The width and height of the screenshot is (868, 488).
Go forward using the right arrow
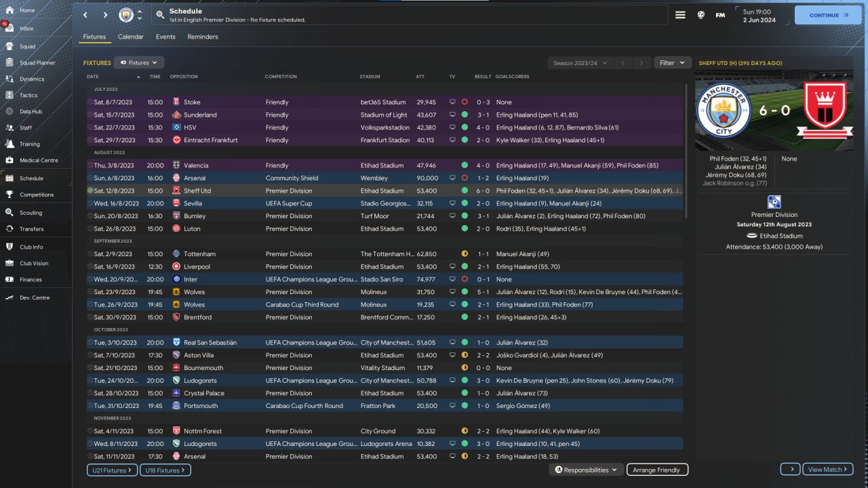[105, 15]
